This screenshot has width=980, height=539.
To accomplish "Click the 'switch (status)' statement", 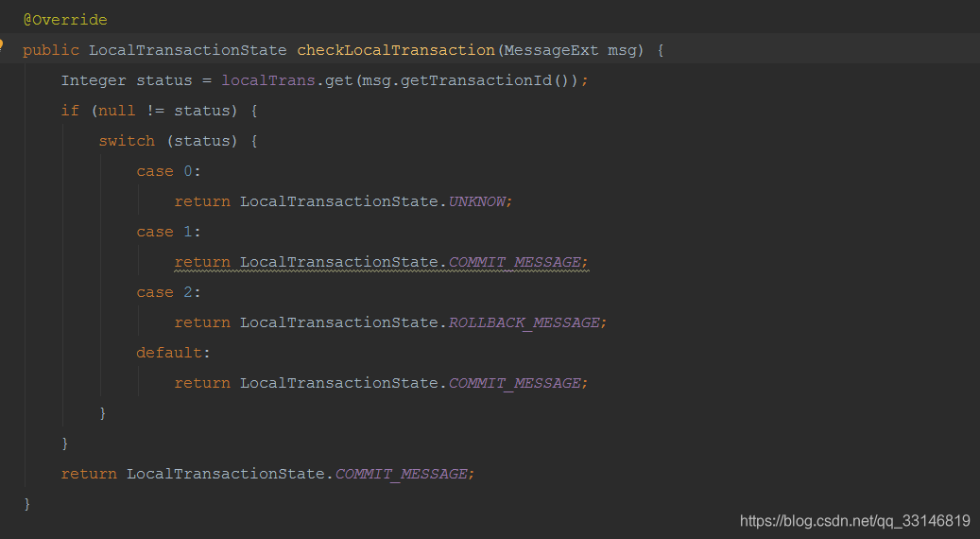I will coord(178,141).
